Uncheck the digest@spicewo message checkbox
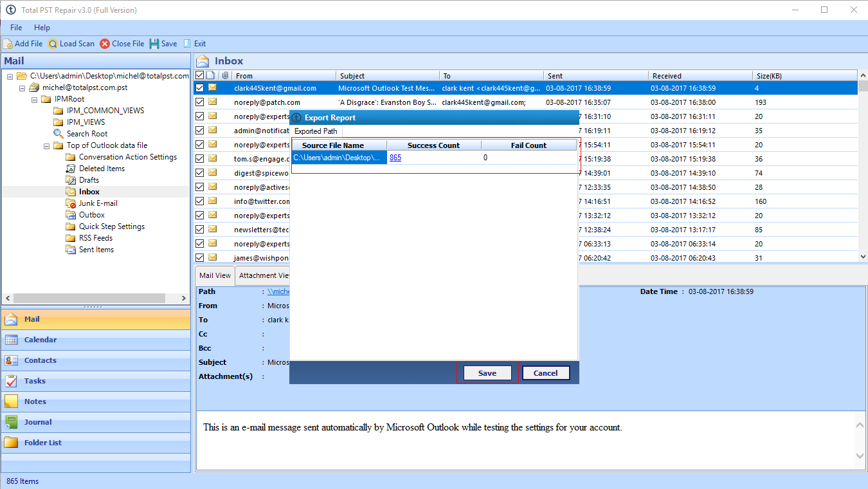Viewport: 868px width, 489px height. 199,173
